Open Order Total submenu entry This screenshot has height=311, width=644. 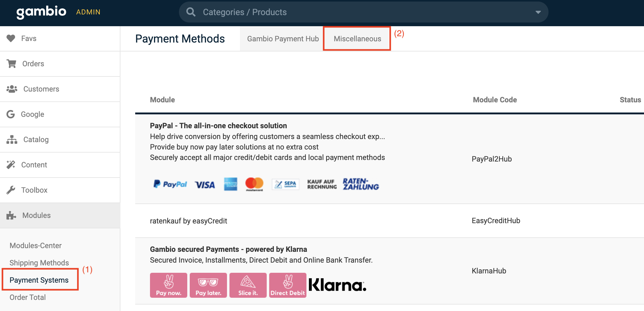point(28,297)
